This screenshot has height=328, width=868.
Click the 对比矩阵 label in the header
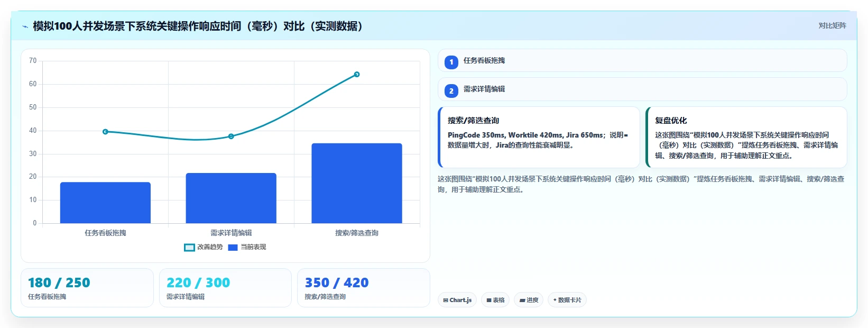tap(832, 25)
